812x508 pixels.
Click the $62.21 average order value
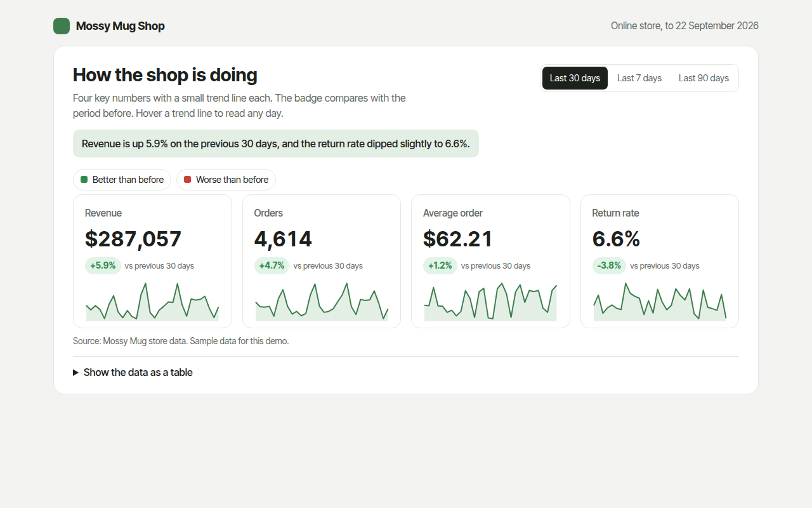pos(458,239)
